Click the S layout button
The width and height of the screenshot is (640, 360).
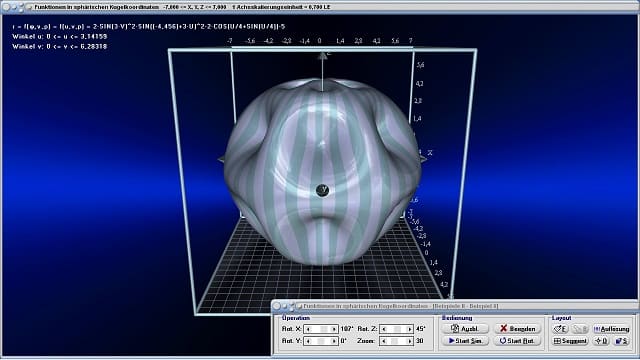tap(621, 341)
